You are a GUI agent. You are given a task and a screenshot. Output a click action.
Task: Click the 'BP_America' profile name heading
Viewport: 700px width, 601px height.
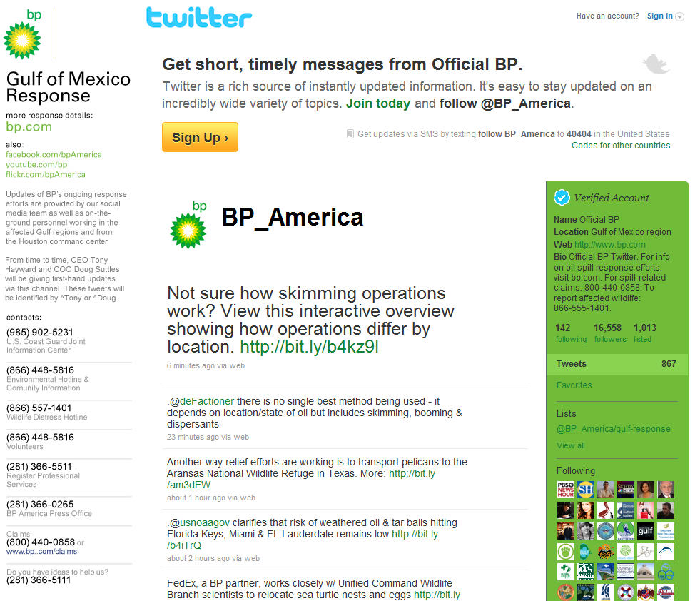tap(293, 218)
